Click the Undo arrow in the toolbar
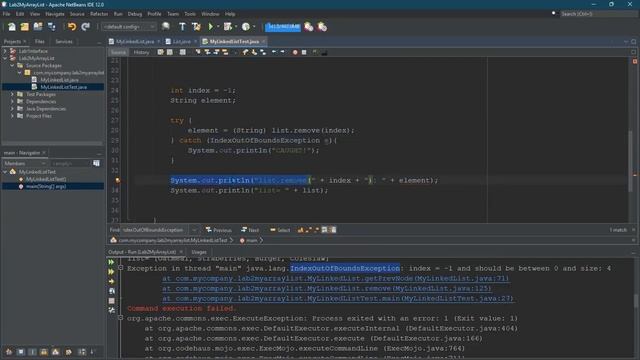Image resolution: width=640 pixels, height=360 pixels. click(72, 27)
